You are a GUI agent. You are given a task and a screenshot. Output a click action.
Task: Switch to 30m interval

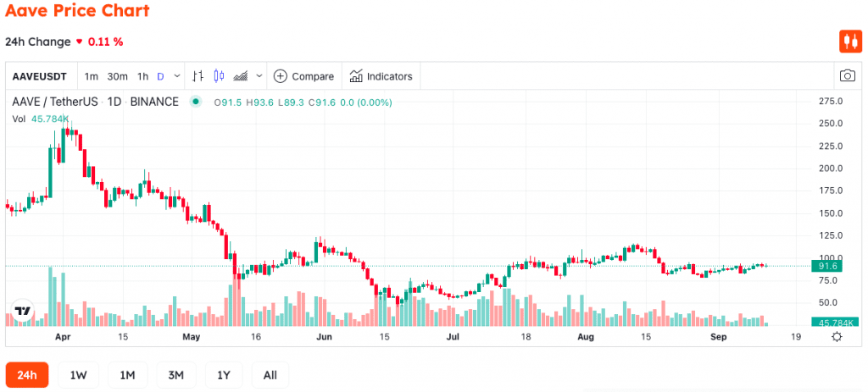[x=117, y=76]
